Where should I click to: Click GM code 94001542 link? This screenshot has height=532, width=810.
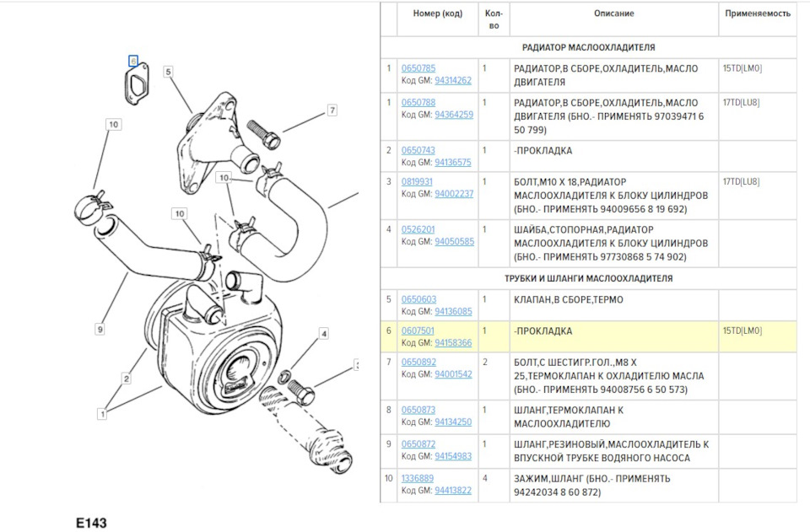point(454,374)
